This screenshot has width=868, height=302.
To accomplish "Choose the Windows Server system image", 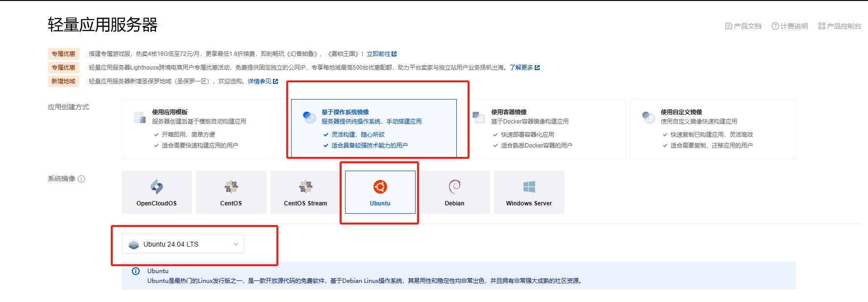I will point(529,192).
